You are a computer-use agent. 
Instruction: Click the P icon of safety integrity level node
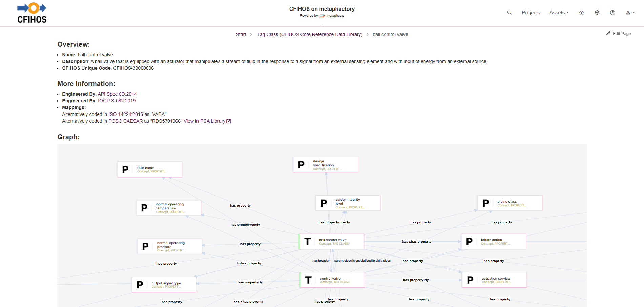pos(324,203)
